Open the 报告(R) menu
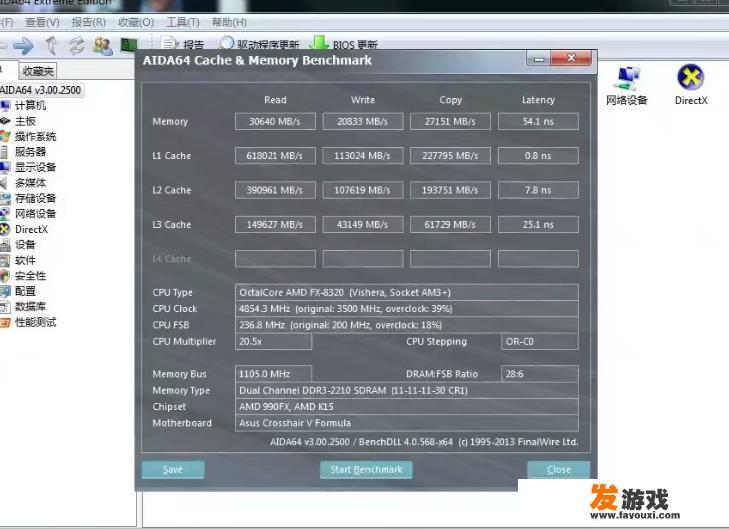The height and width of the screenshot is (529, 729). click(x=89, y=22)
